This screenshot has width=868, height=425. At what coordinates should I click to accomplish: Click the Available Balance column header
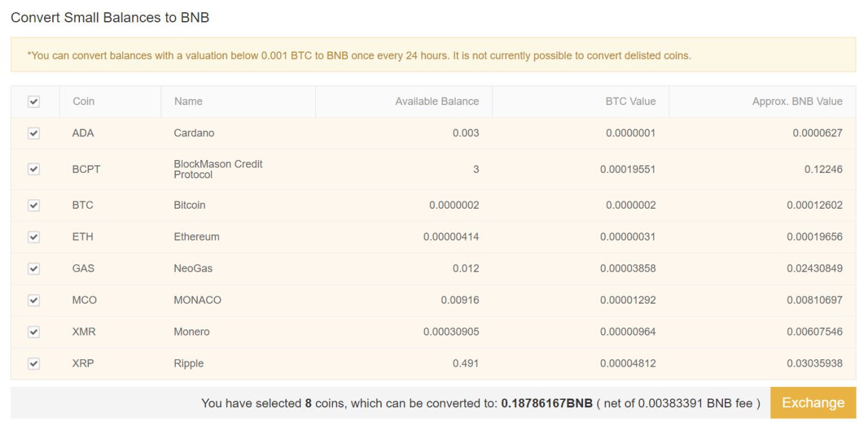[437, 102]
